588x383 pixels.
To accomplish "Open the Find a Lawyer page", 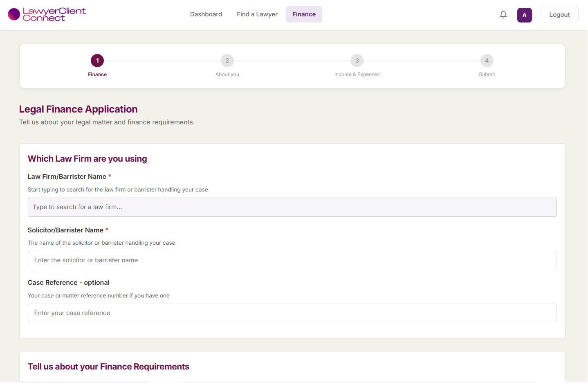I will (x=257, y=14).
